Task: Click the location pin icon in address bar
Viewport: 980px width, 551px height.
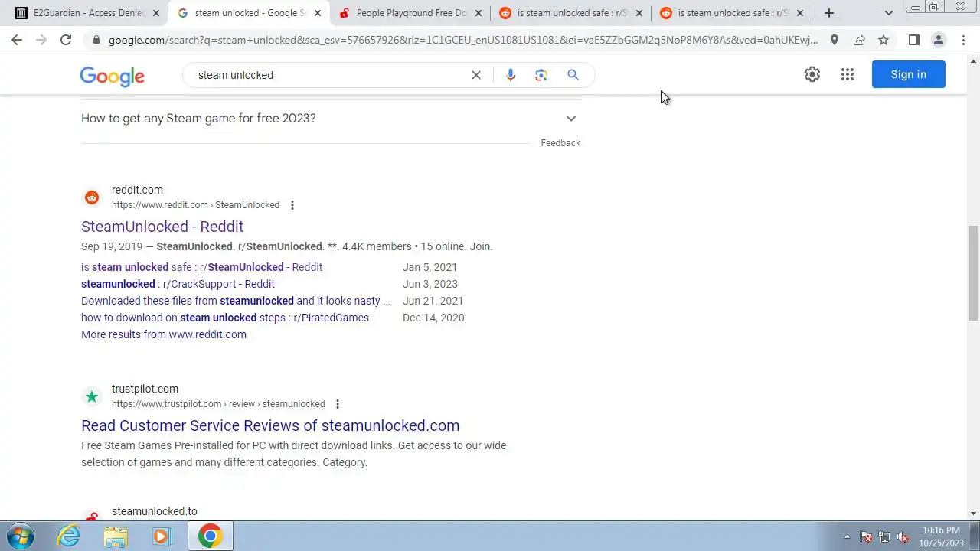Action: [835, 40]
